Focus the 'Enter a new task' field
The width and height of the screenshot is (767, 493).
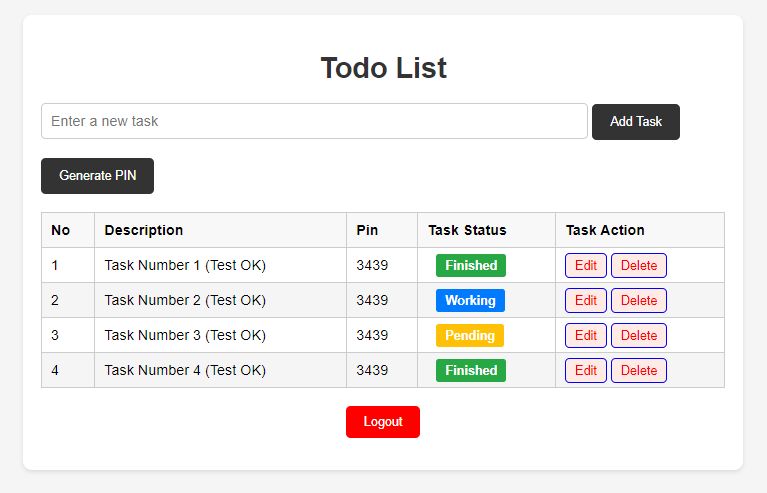coord(313,121)
